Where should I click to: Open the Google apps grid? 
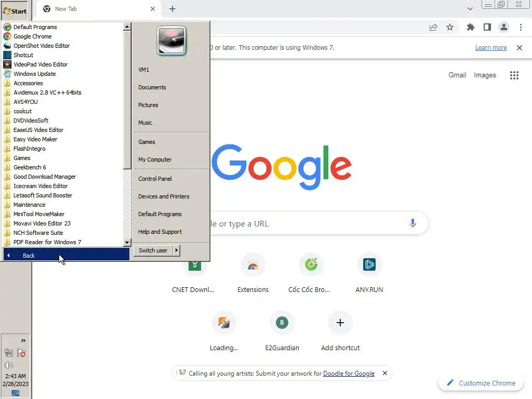(514, 75)
